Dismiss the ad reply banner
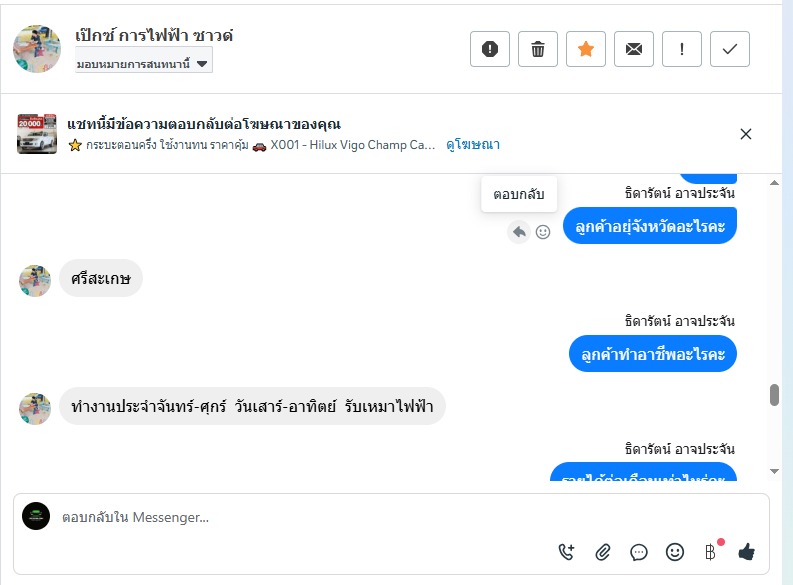This screenshot has width=793, height=585. pos(745,134)
